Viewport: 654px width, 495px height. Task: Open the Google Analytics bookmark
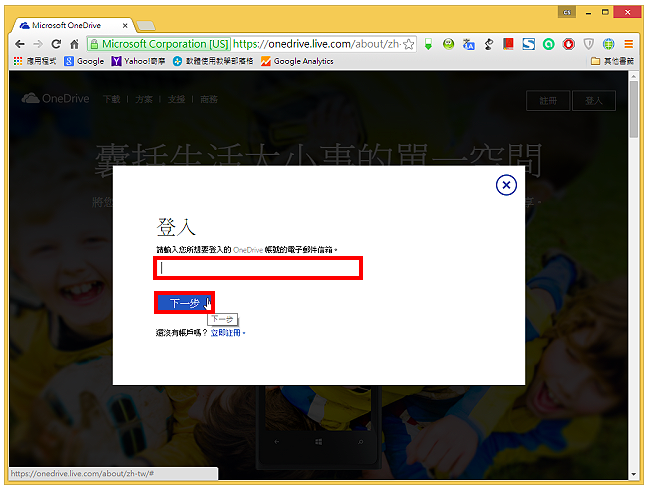click(x=297, y=61)
